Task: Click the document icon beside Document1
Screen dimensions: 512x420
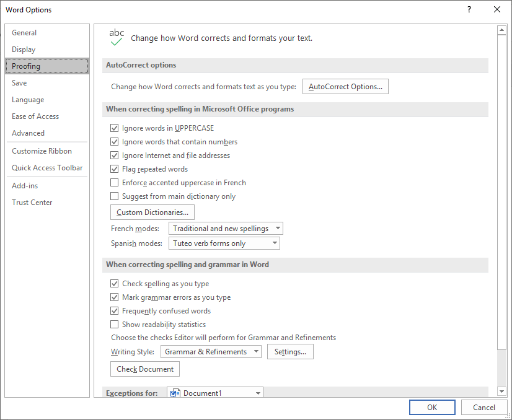Action: tap(175, 392)
